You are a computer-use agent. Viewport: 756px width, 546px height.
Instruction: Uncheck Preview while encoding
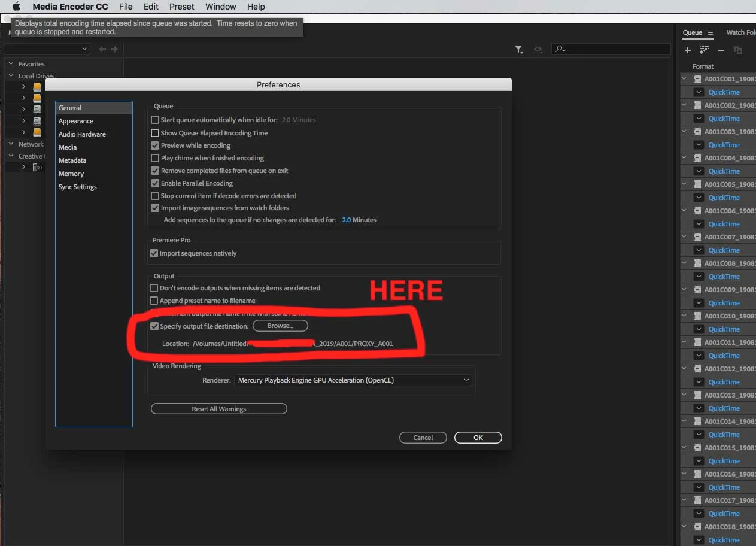click(155, 145)
